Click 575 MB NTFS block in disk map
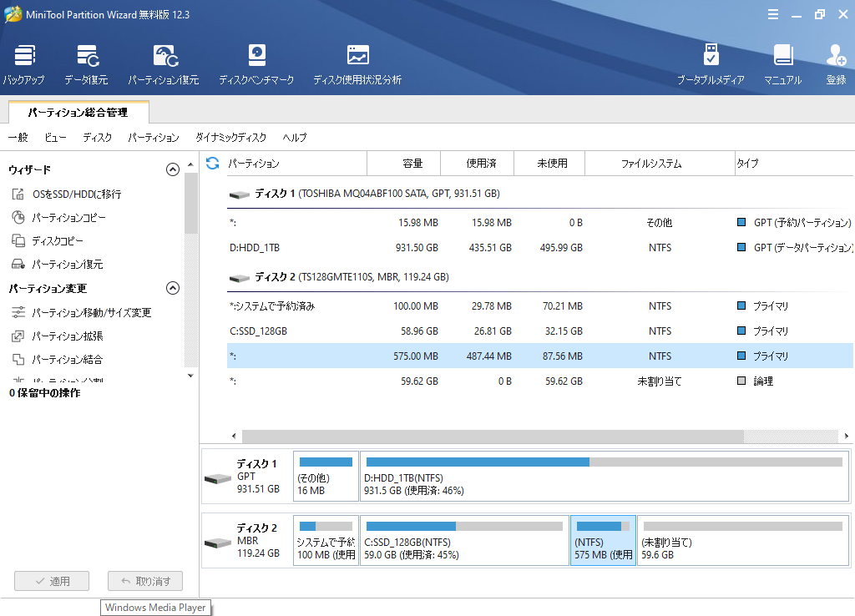Image resolution: width=855 pixels, height=616 pixels. [603, 541]
